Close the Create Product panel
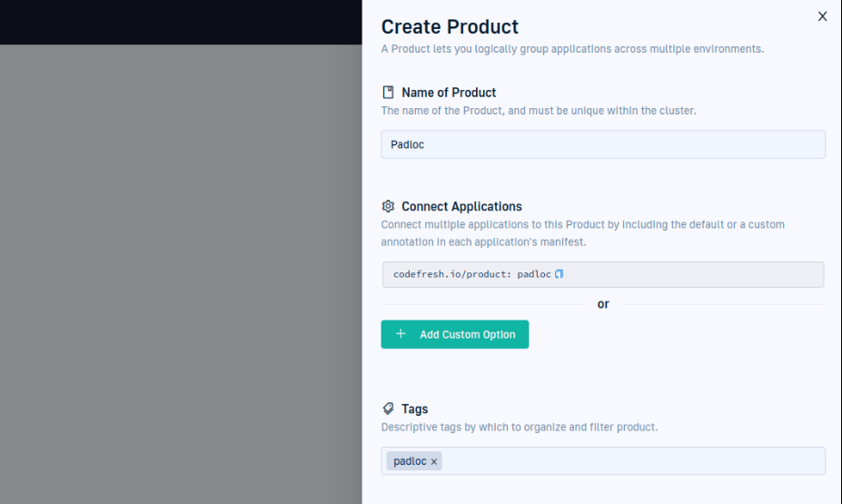 pos(822,16)
